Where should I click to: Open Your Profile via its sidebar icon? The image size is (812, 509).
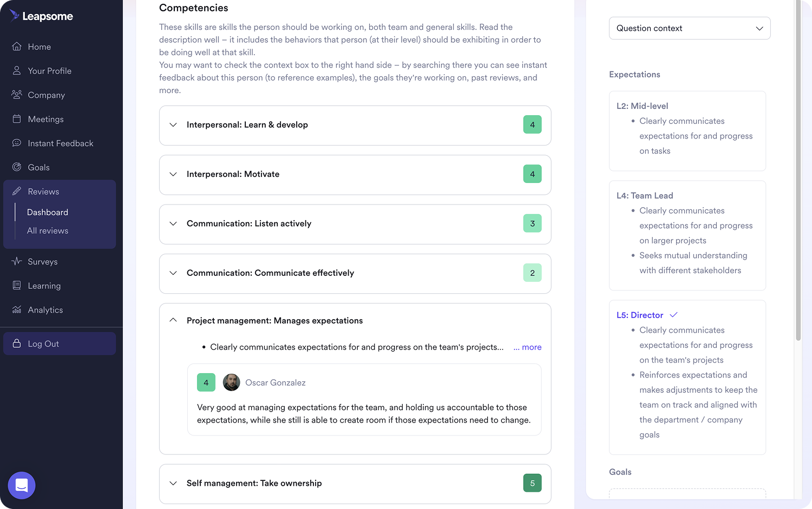(x=17, y=71)
